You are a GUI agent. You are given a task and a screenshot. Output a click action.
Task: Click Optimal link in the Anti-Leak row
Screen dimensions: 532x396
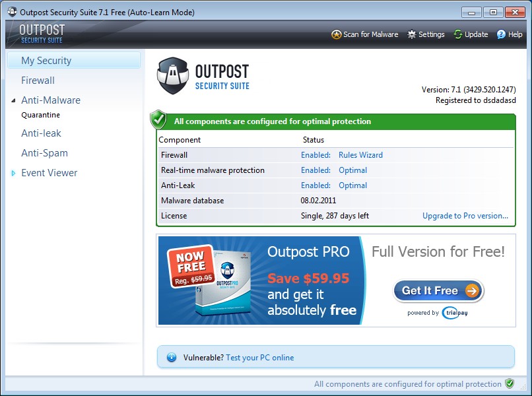(353, 185)
